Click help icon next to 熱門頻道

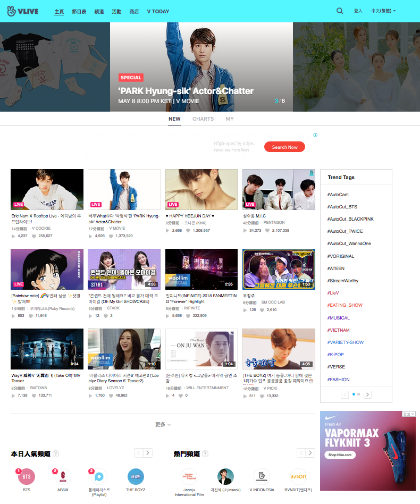pyautogui.click(x=205, y=453)
